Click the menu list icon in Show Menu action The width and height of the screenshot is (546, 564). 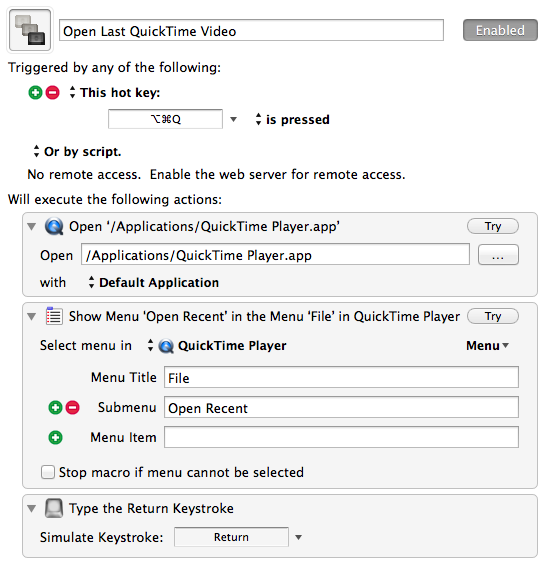[54, 316]
